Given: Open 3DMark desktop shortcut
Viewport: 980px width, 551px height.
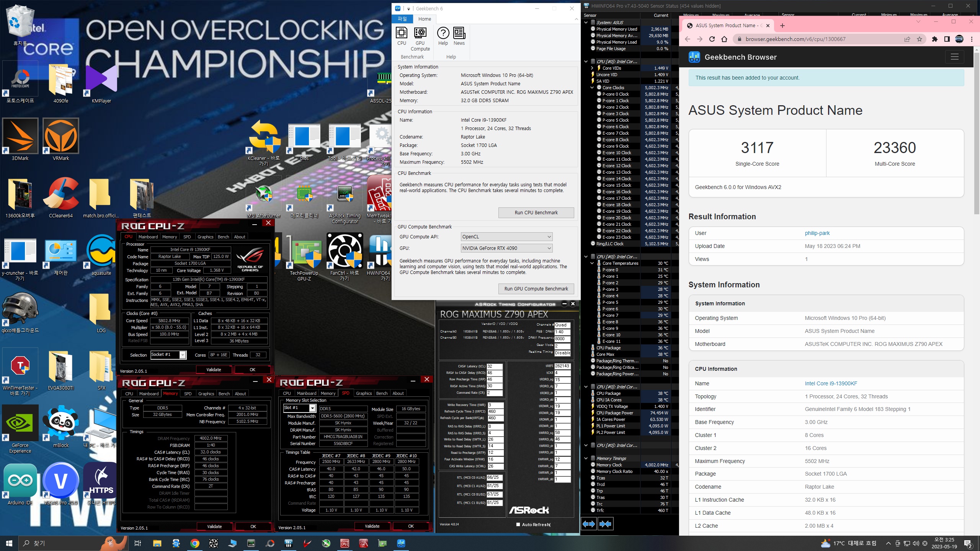Looking at the screenshot, I should [20, 140].
